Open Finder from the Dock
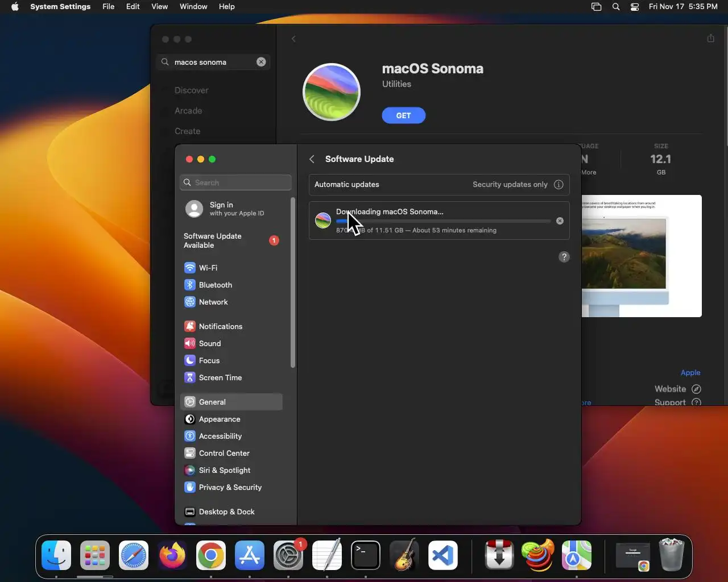 [x=56, y=555]
